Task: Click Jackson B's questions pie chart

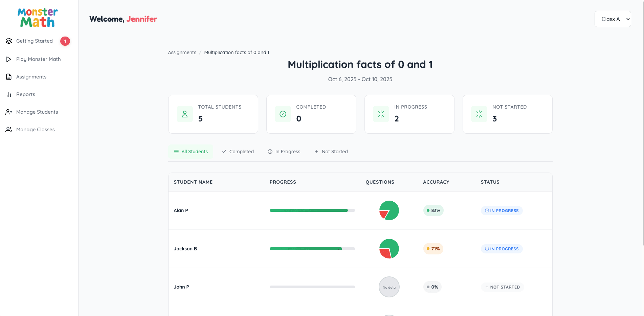Action: coord(389,249)
